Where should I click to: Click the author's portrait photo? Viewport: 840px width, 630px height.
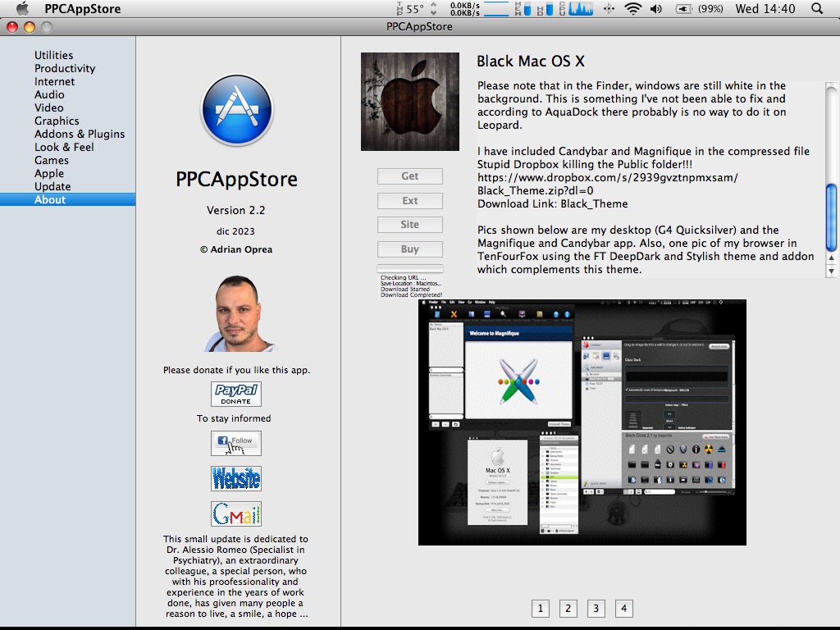[x=237, y=313]
